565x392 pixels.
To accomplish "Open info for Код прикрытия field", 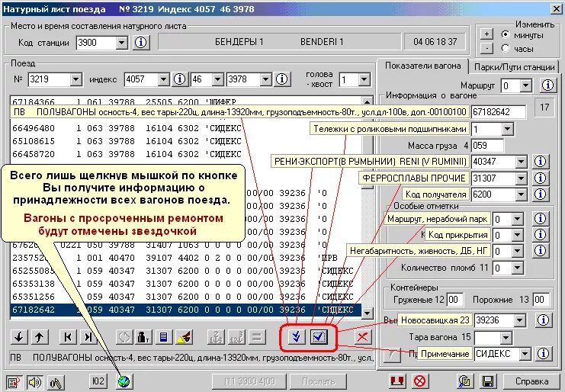I will (x=540, y=235).
